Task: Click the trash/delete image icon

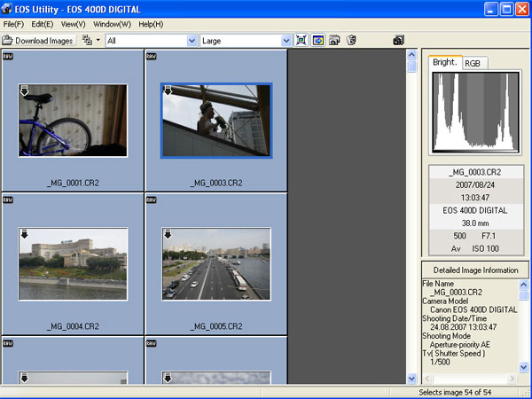Action: (x=351, y=40)
